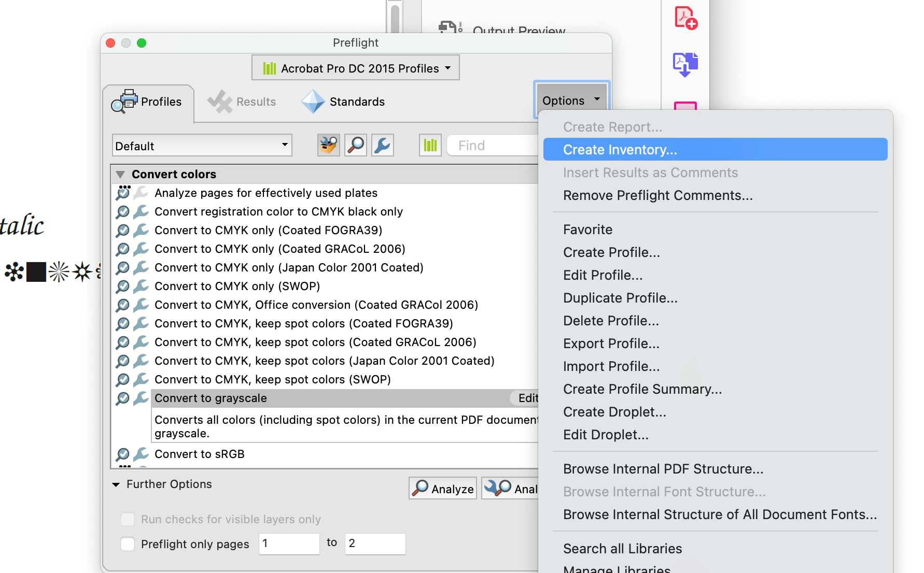
Task: Collapse the Further Options section
Action: click(116, 484)
